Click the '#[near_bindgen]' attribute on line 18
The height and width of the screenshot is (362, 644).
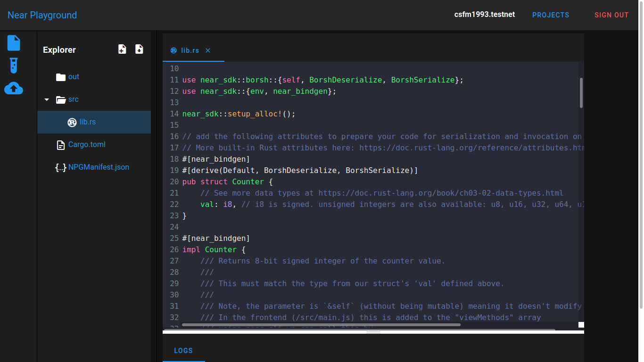click(x=216, y=159)
